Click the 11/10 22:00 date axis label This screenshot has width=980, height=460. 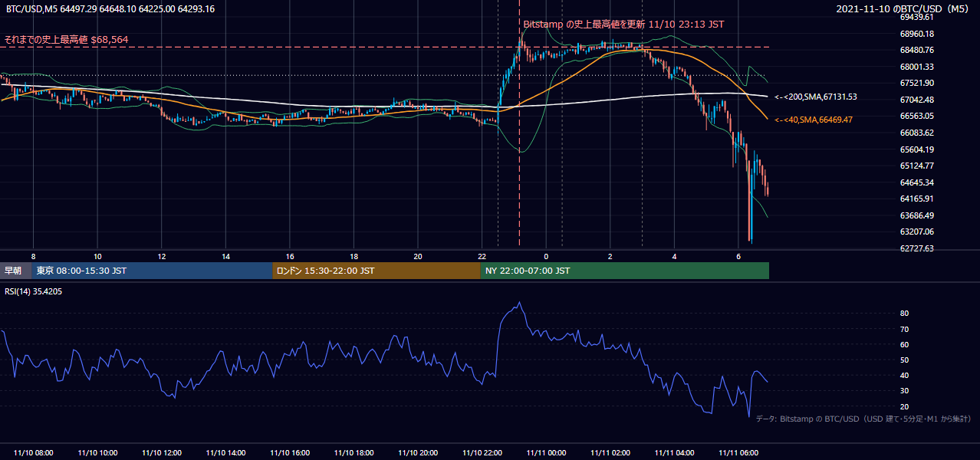coord(482,453)
